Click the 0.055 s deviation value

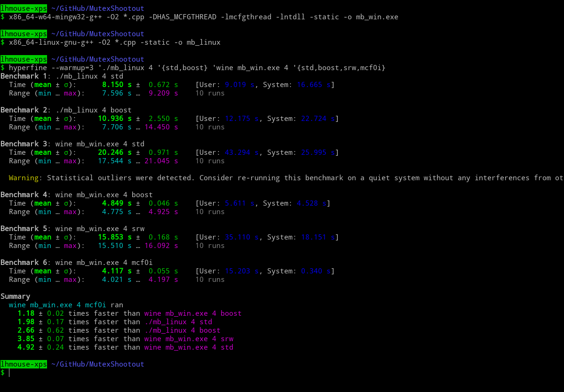(163, 271)
